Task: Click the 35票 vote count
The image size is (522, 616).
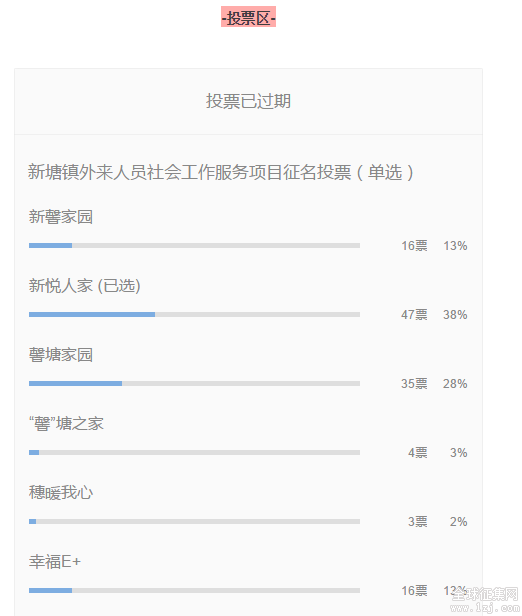Action: click(414, 384)
